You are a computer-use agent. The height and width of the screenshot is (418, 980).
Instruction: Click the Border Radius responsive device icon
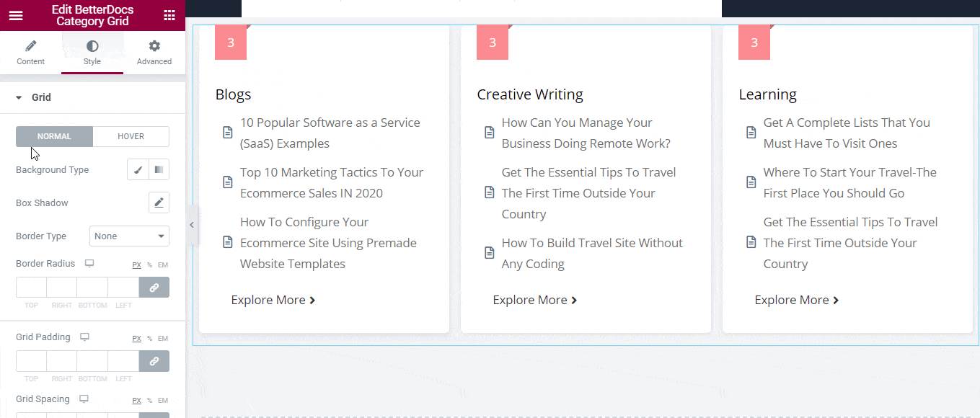click(x=89, y=263)
